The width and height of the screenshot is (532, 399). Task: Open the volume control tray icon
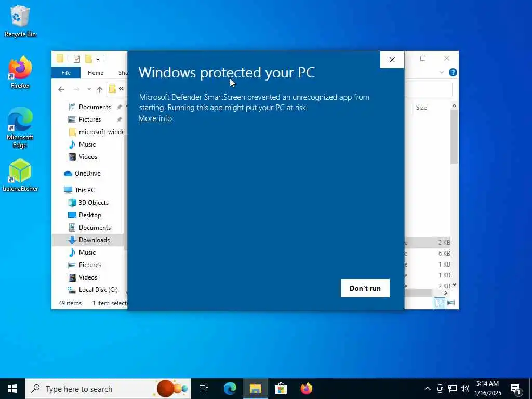(x=465, y=389)
